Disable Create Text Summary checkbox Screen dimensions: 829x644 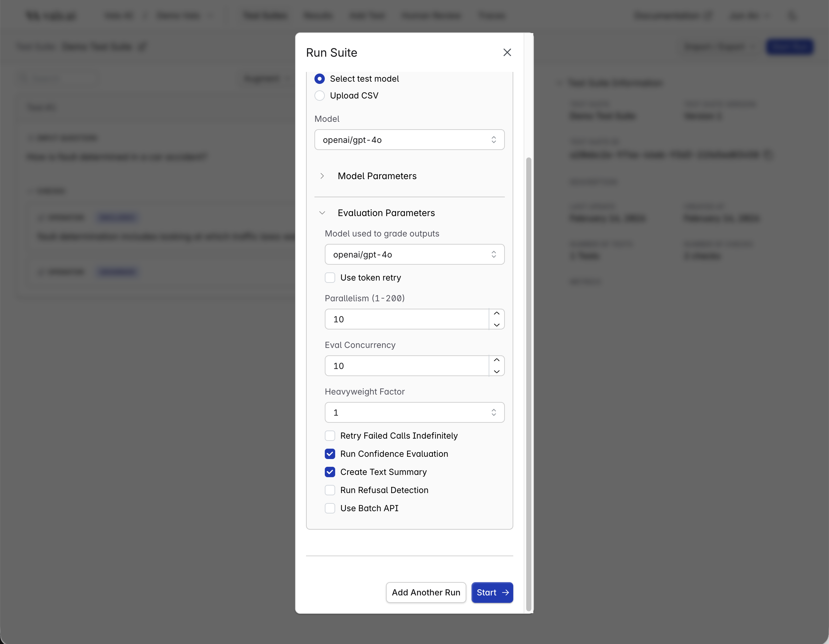coord(330,472)
